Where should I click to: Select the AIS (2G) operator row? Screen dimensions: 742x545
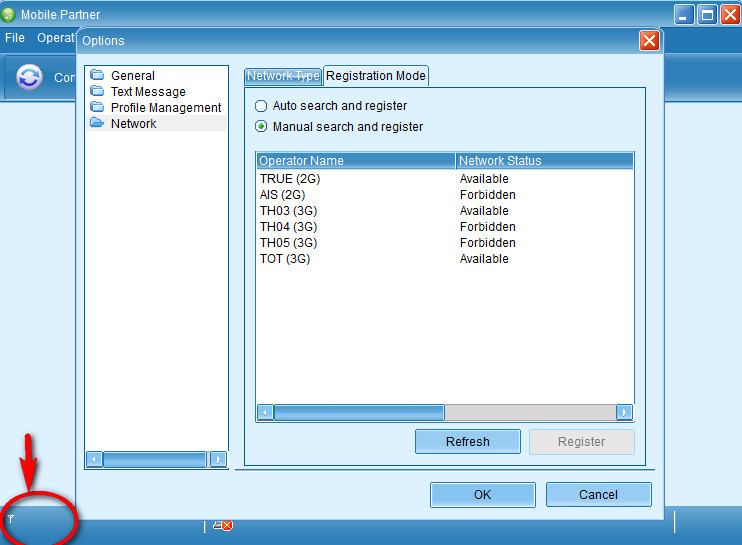pyautogui.click(x=445, y=195)
